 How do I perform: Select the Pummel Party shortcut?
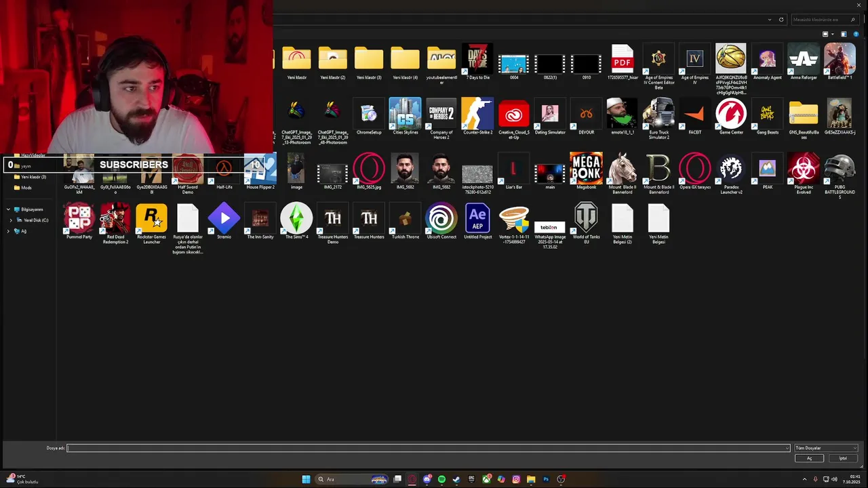tap(79, 221)
